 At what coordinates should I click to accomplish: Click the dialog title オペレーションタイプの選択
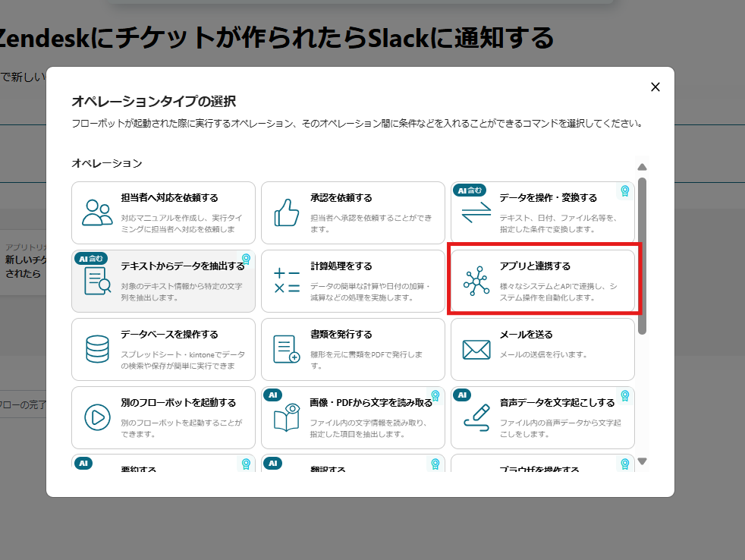click(154, 101)
